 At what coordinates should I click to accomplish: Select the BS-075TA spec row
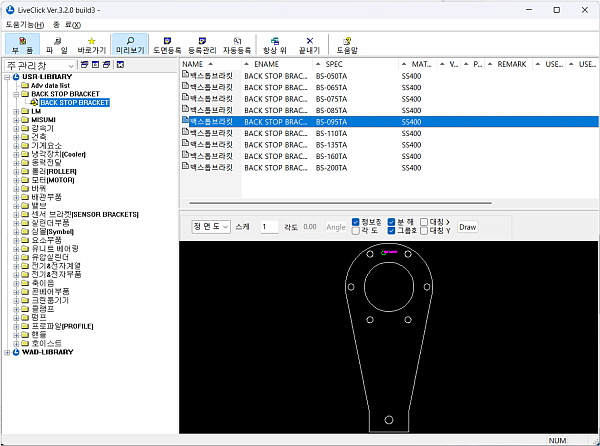(390, 99)
